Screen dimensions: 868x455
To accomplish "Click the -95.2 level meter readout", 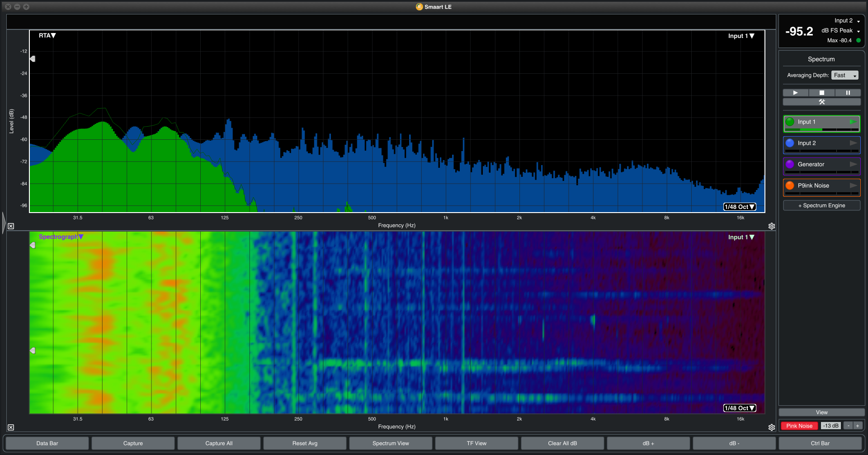I will click(x=799, y=32).
